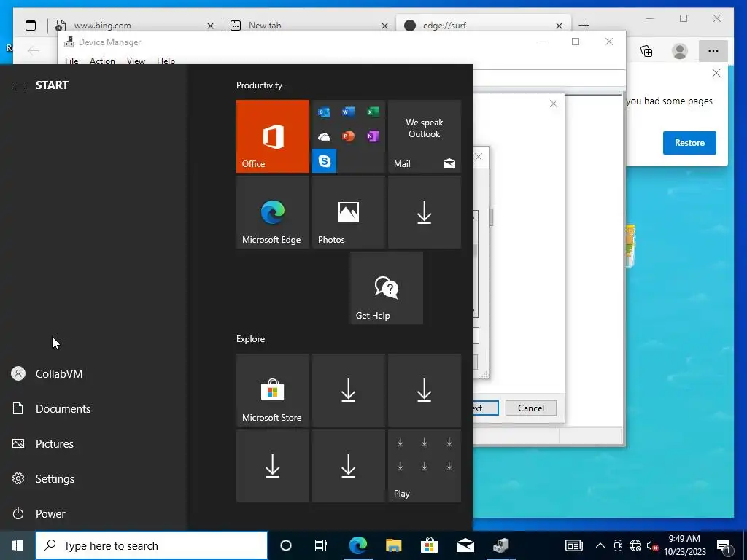Show hidden system tray icons
This screenshot has width=747, height=560.
coord(600,545)
